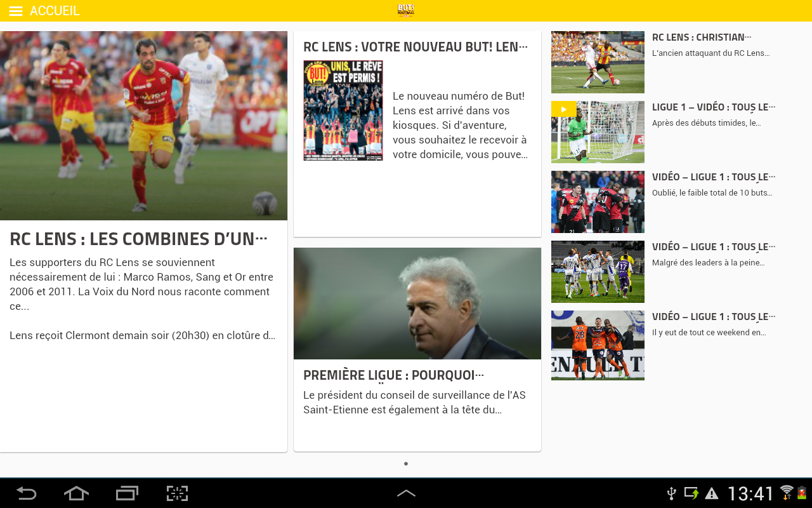Screen dimensions: 812x508
Task: Tap 'Oublié, le faible total de 10 buts…'
Action: coord(712,193)
